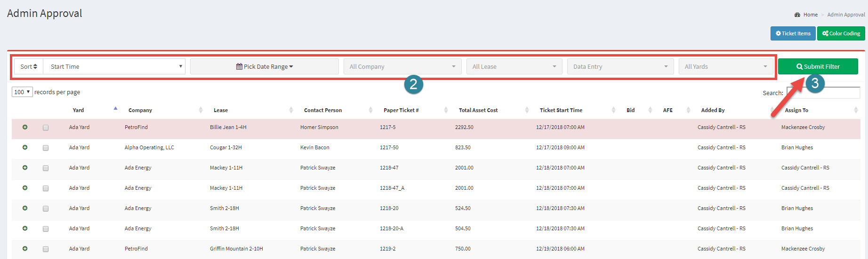Click lease cell Cougar 1-32H

pyautogui.click(x=226, y=147)
